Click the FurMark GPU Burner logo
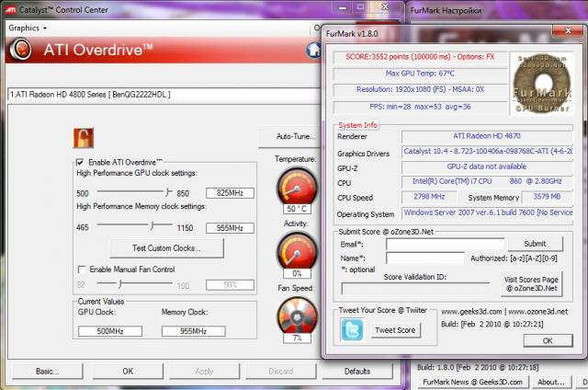 pos(542,84)
